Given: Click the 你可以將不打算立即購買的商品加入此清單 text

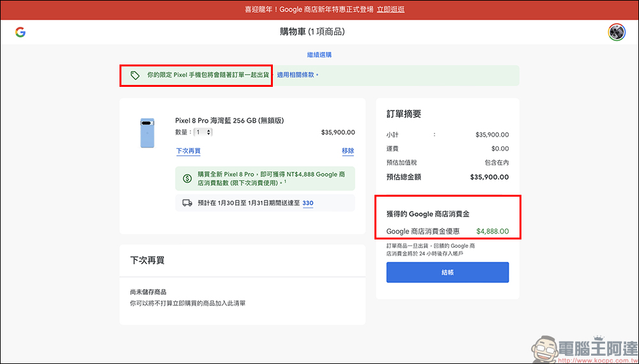Looking at the screenshot, I should click(x=187, y=303).
